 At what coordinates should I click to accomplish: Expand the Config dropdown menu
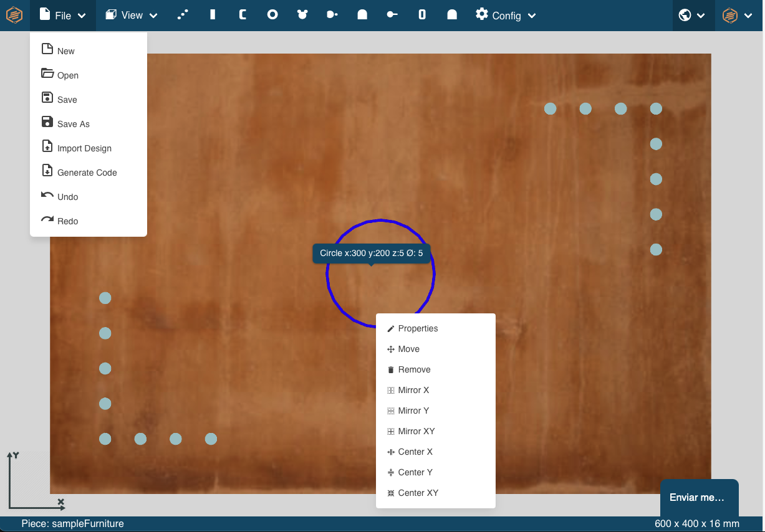pyautogui.click(x=506, y=16)
